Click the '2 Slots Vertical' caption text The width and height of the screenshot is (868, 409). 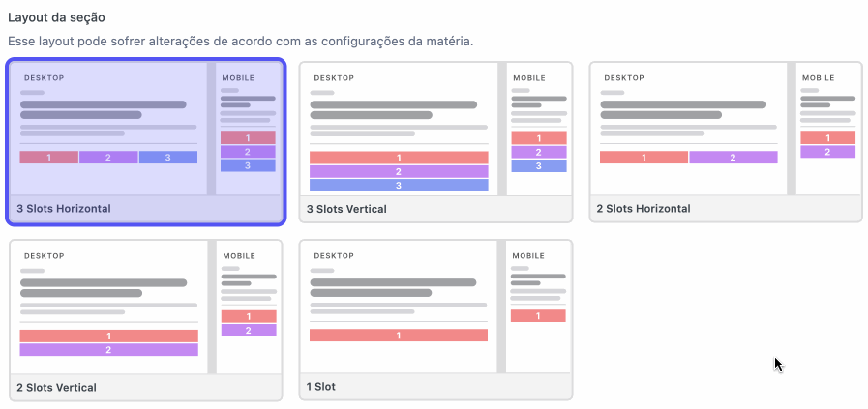[56, 387]
